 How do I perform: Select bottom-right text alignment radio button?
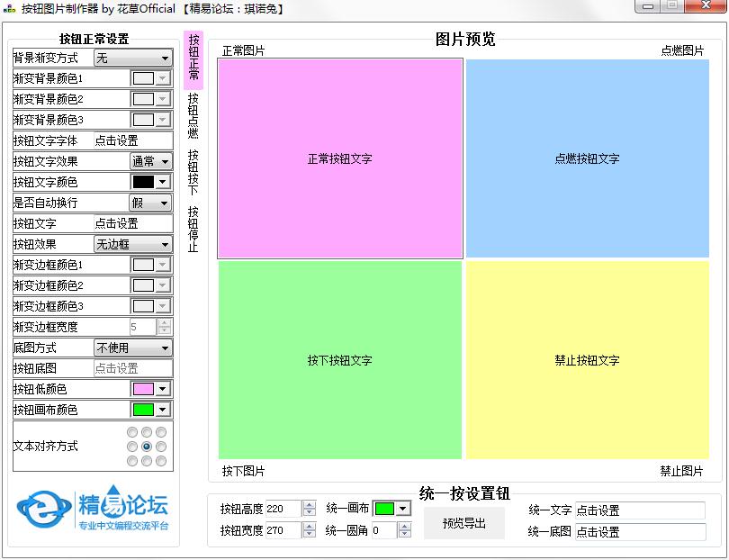[161, 461]
